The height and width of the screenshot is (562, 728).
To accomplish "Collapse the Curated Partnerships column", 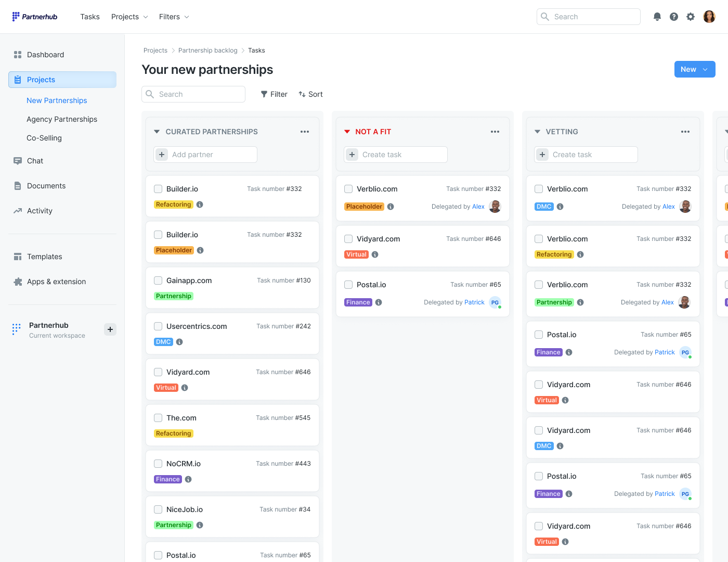I will (x=157, y=132).
